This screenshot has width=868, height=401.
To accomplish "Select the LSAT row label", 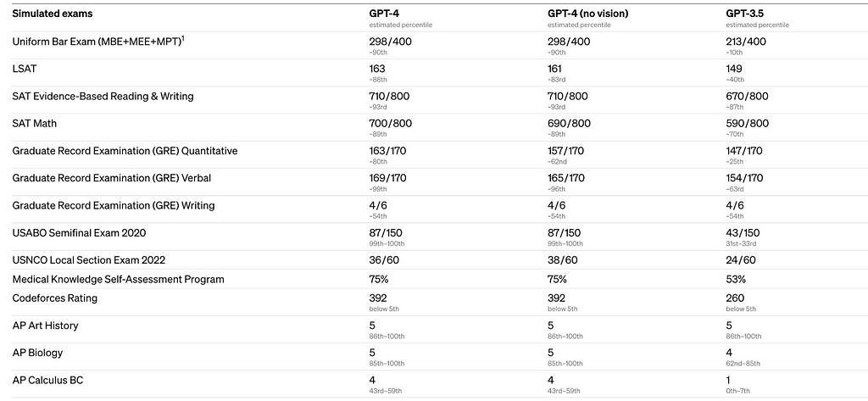I will tap(25, 69).
